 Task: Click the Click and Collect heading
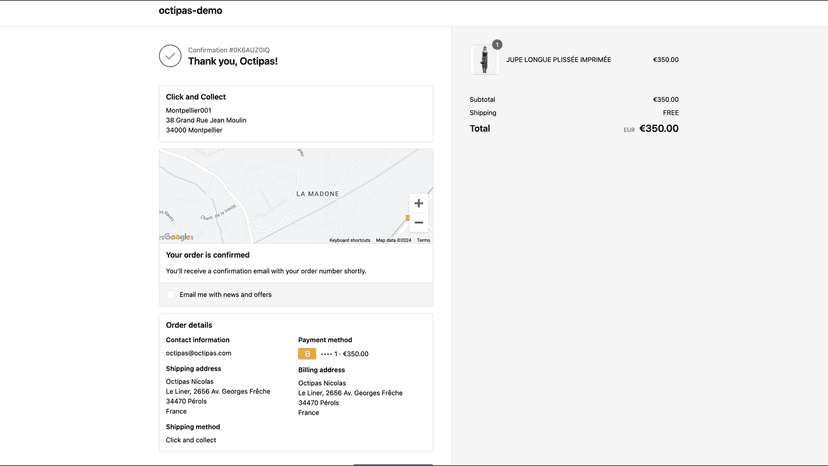196,97
